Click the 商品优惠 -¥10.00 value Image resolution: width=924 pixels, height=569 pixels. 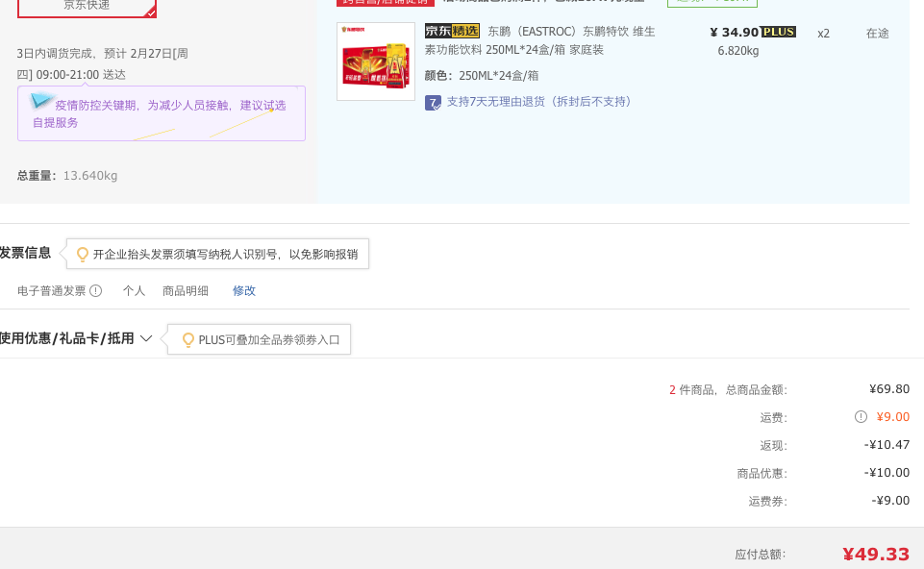point(887,472)
